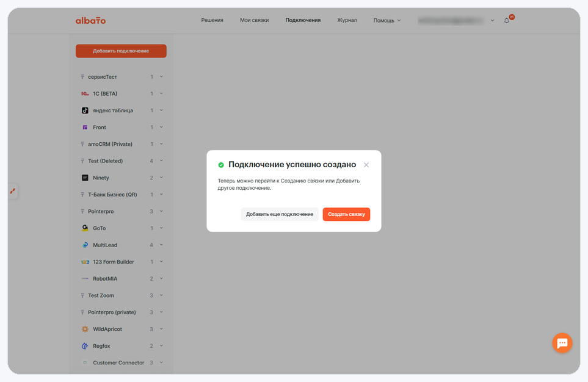Screen dimensions: 588x382
Task: Open the orange chat support bubble
Action: tap(562, 342)
